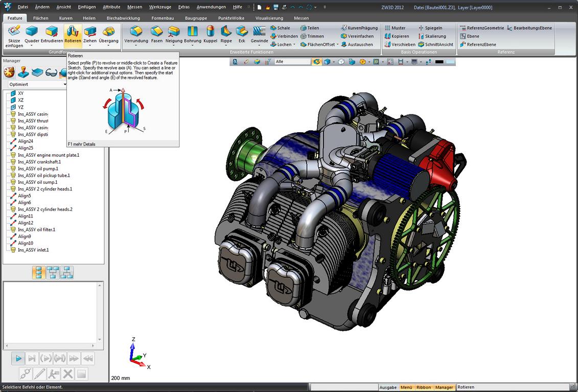
Task: Switch to the Baugruppe tab
Action: pos(196,18)
